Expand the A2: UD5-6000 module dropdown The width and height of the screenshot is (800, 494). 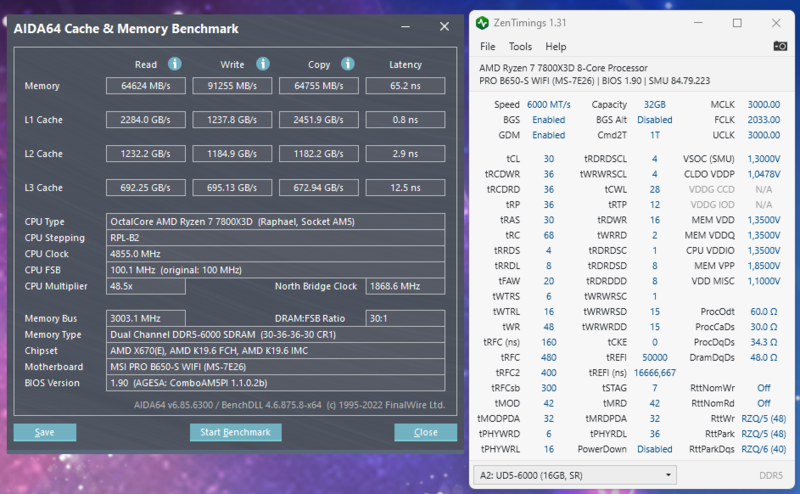tap(575, 475)
